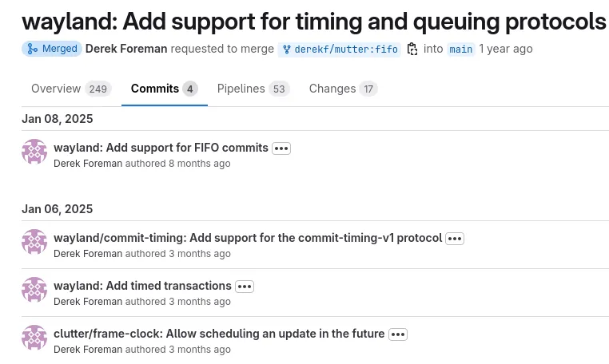Open avatar beside commit-timing-v1 protocol commit
This screenshot has width=609, height=364.
(34, 242)
